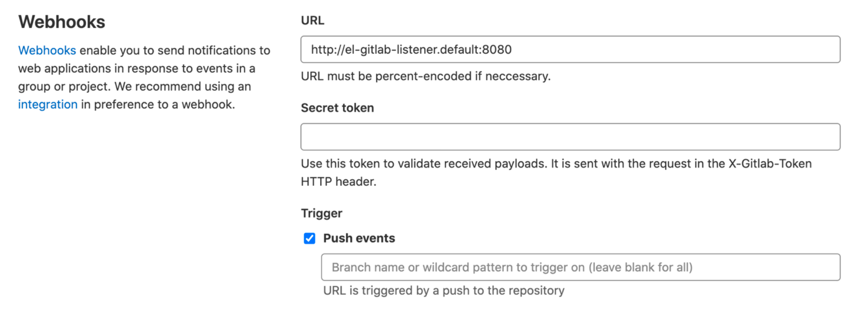
Task: Click into the Secret token field
Action: 570,137
